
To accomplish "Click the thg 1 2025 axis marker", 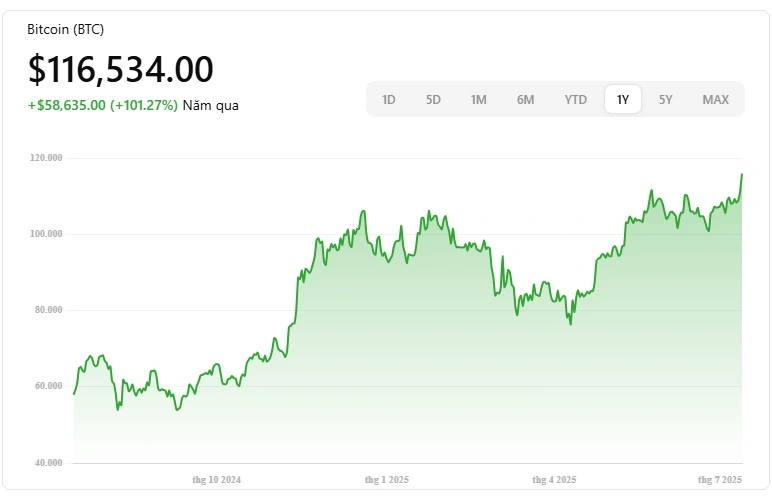I will pyautogui.click(x=386, y=480).
